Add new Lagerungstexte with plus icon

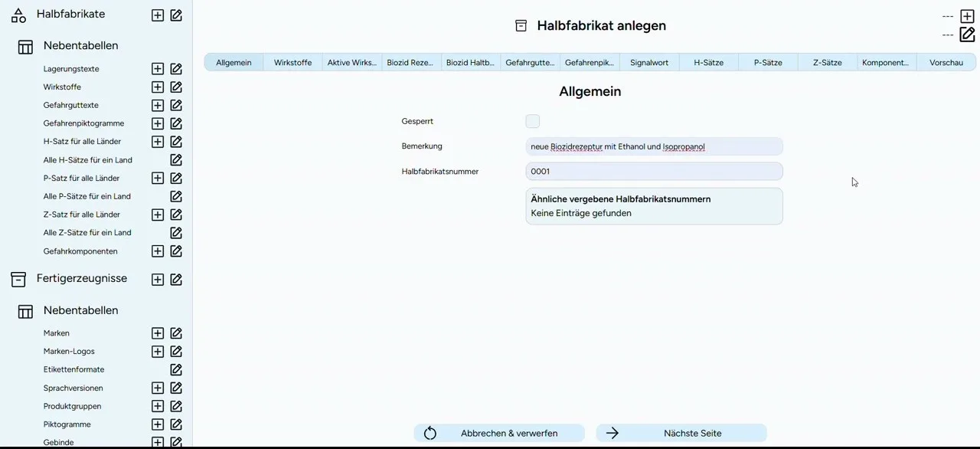point(158,69)
